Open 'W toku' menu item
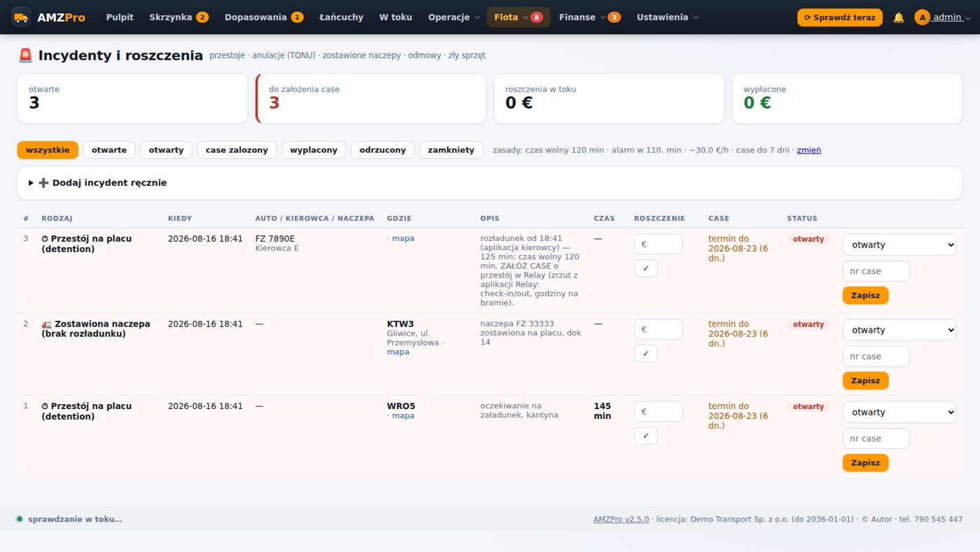Screen dimensions: 980x552 (x=395, y=18)
